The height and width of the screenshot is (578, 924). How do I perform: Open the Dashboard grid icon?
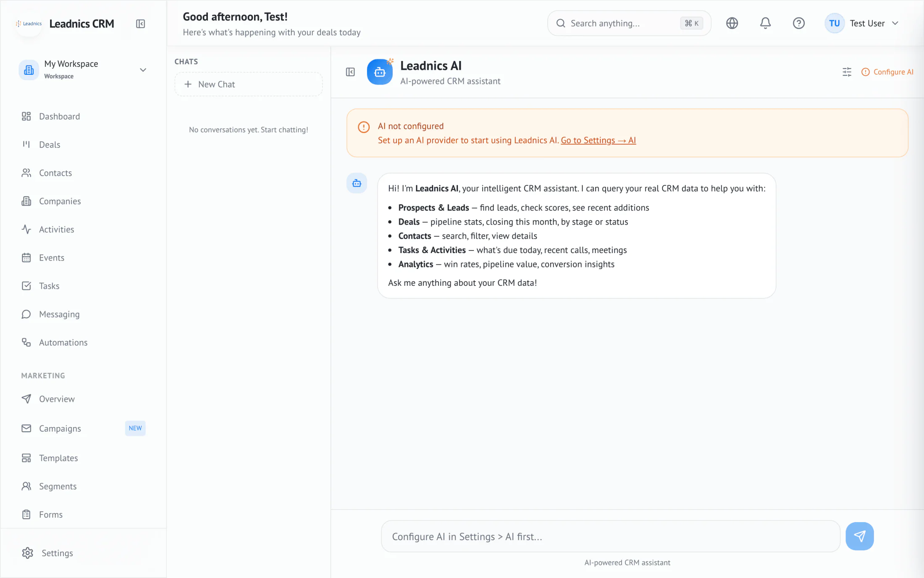click(26, 116)
